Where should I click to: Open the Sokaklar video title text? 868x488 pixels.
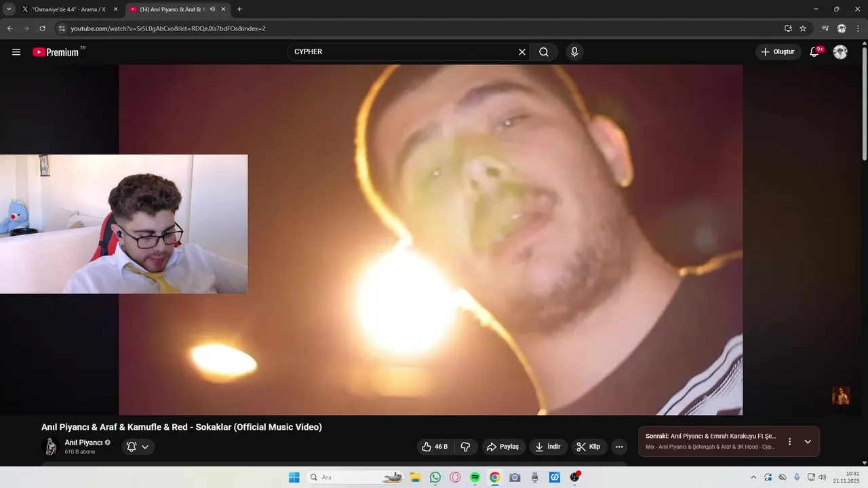(182, 427)
